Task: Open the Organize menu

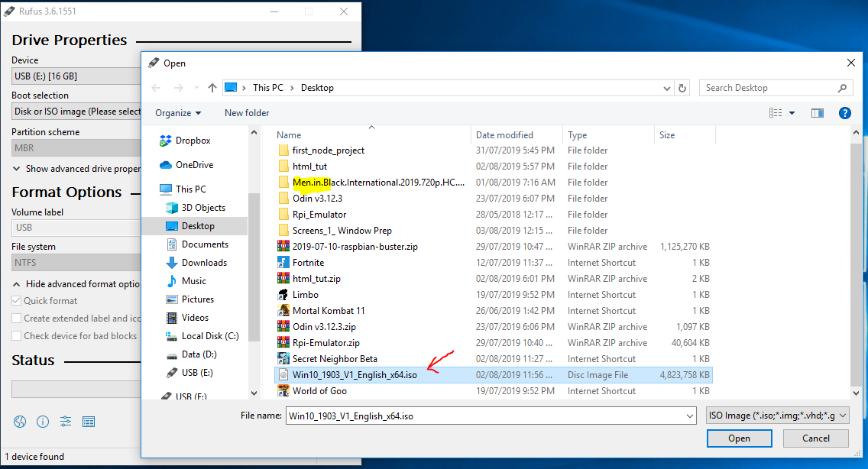Action: coord(178,113)
